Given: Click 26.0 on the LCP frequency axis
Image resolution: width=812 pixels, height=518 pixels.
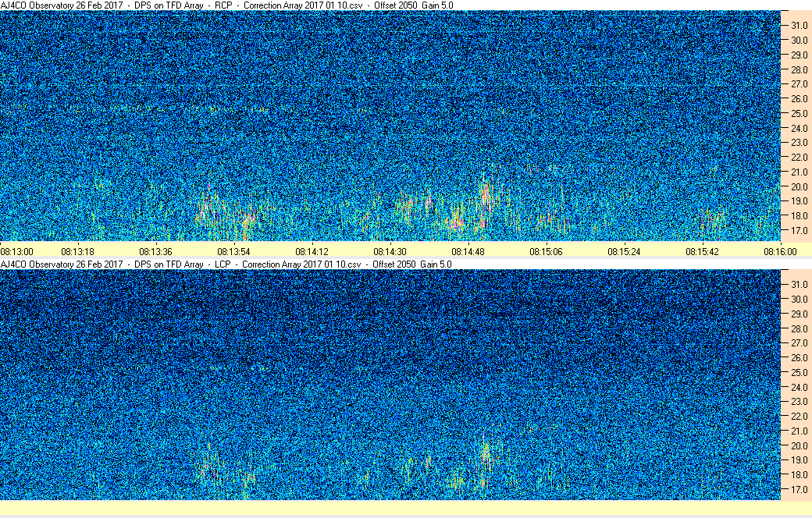Looking at the screenshot, I should (799, 357).
